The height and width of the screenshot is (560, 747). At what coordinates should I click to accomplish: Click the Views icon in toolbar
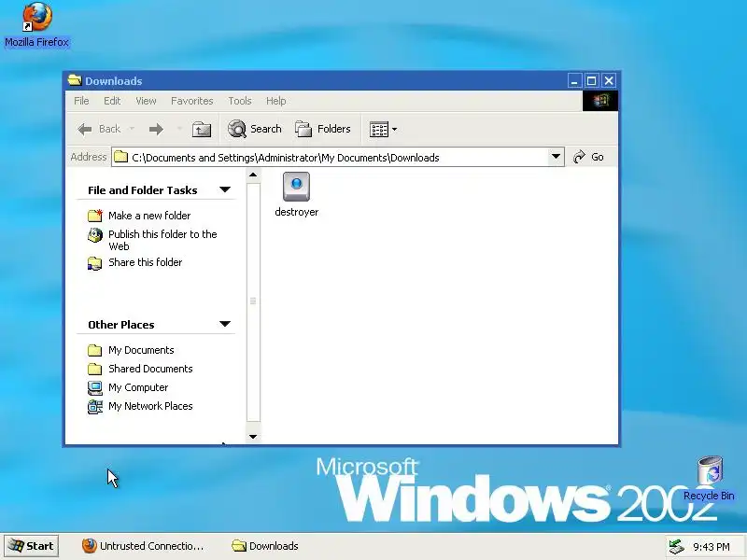point(379,129)
